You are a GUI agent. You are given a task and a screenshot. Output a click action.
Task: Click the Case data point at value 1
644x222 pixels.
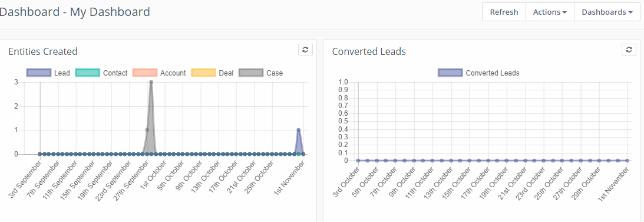[147, 130]
